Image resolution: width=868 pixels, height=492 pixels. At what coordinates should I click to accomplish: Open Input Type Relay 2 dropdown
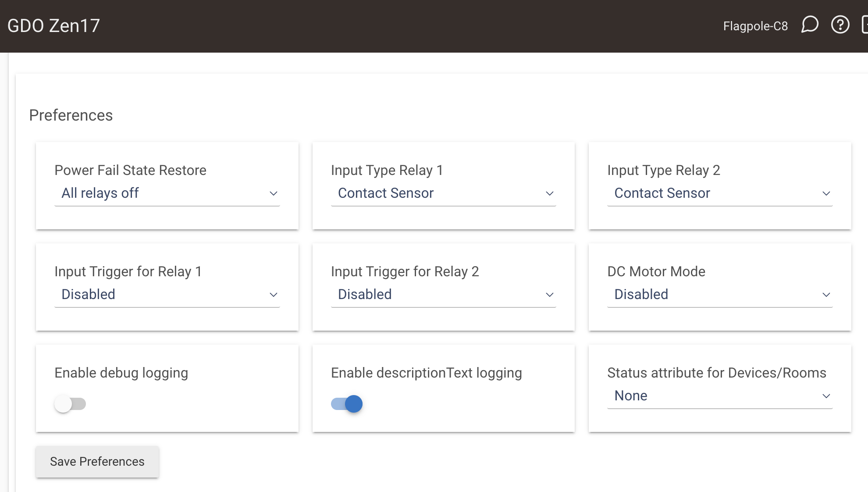(x=719, y=193)
